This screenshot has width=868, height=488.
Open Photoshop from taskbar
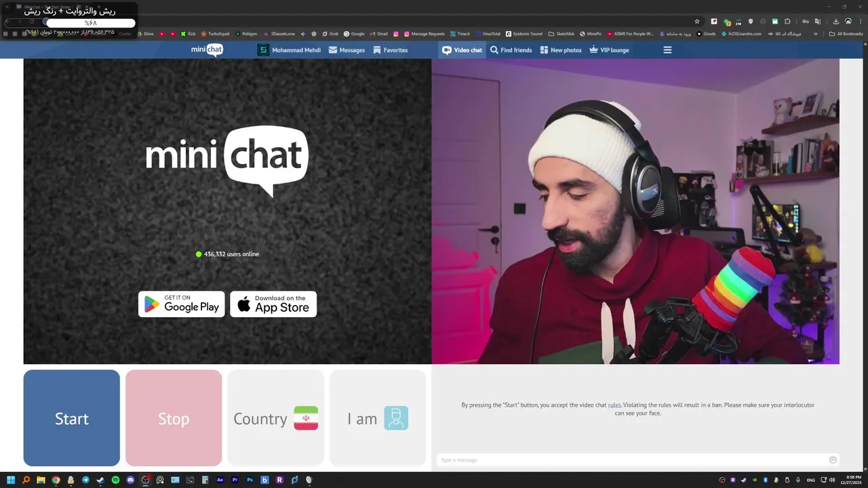coord(250,480)
